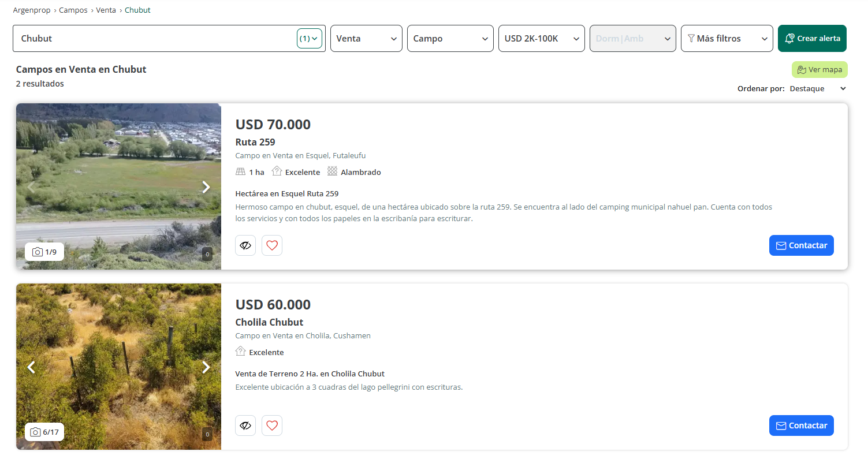
Task: Navigate to Campos breadcrumb link
Action: [x=73, y=10]
